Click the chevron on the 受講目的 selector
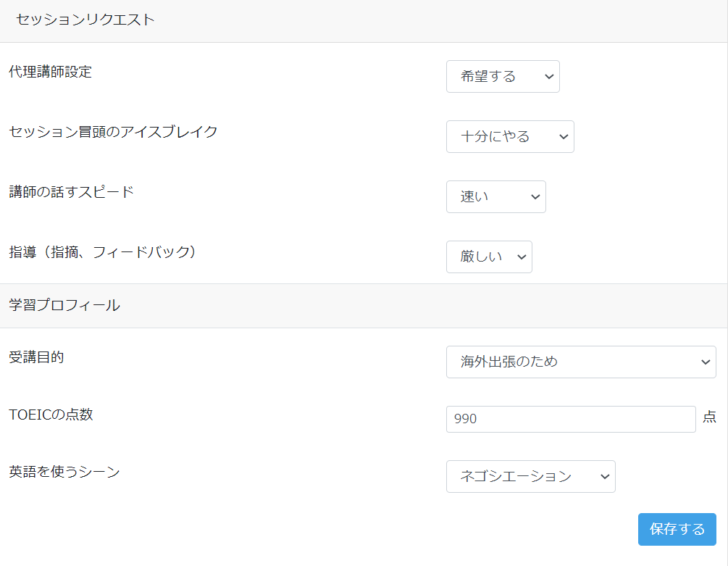 tap(706, 362)
